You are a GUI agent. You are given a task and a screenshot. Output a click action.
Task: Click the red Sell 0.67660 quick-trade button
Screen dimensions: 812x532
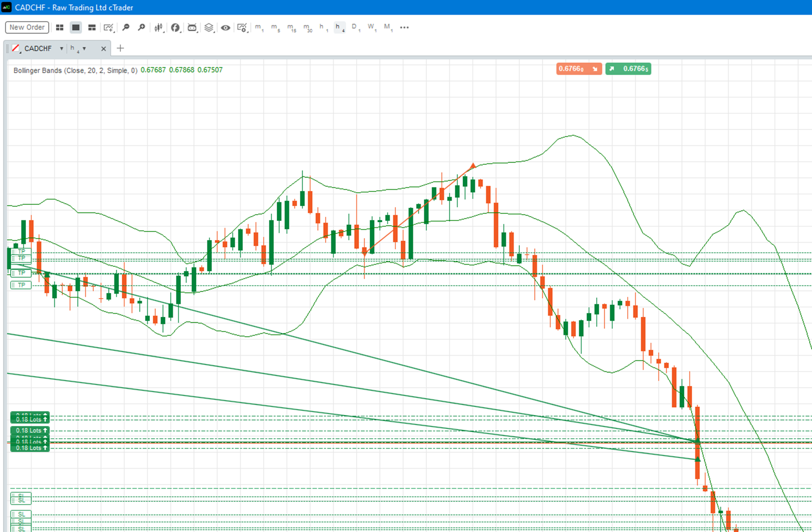[579, 69]
